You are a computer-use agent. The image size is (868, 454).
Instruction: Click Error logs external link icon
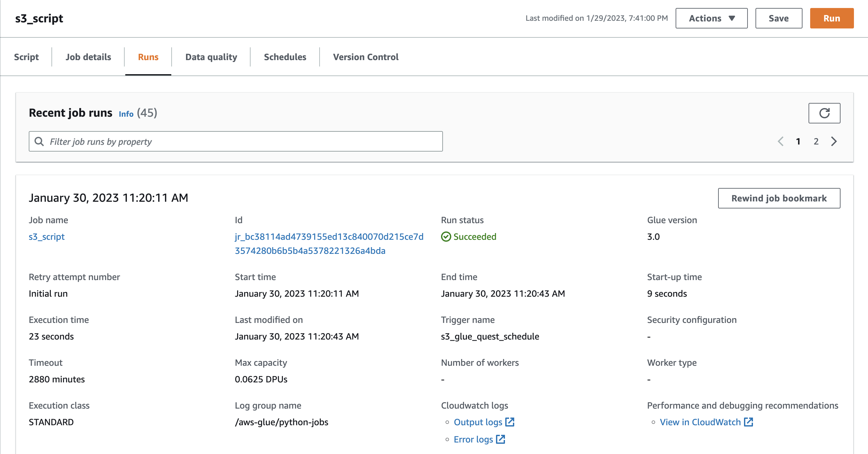[500, 439]
